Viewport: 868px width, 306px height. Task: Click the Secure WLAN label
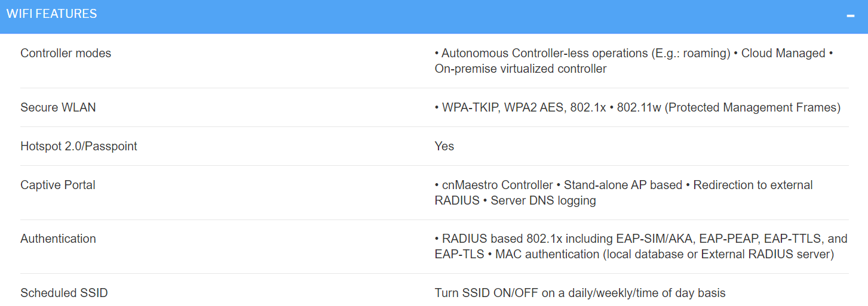pos(58,107)
